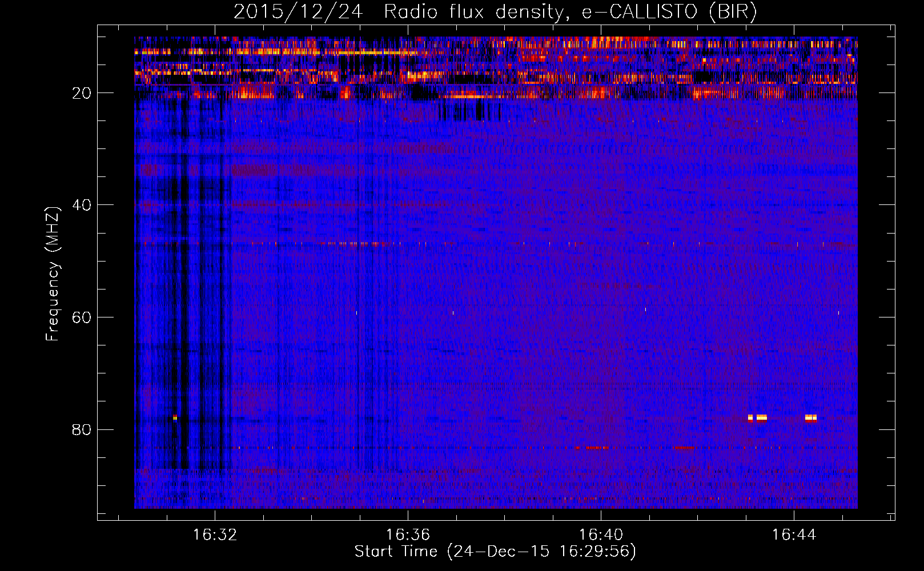Select the "Frequency (MHZ)" y-axis label
This screenshot has width=924, height=571.
(x=53, y=274)
